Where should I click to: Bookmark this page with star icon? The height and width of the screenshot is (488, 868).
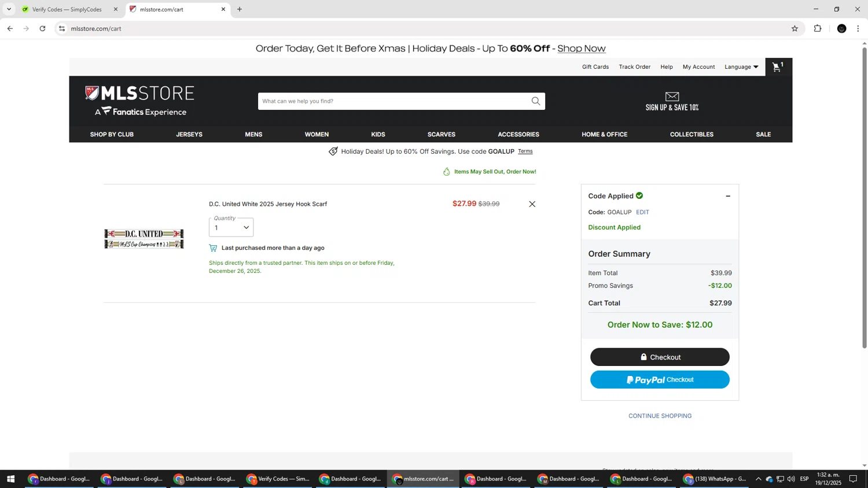pos(795,28)
